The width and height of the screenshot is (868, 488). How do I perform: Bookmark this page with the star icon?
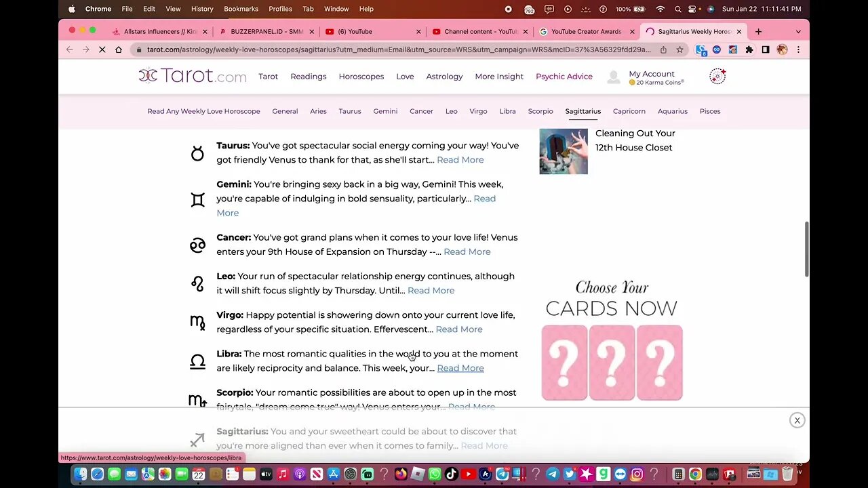pos(679,49)
